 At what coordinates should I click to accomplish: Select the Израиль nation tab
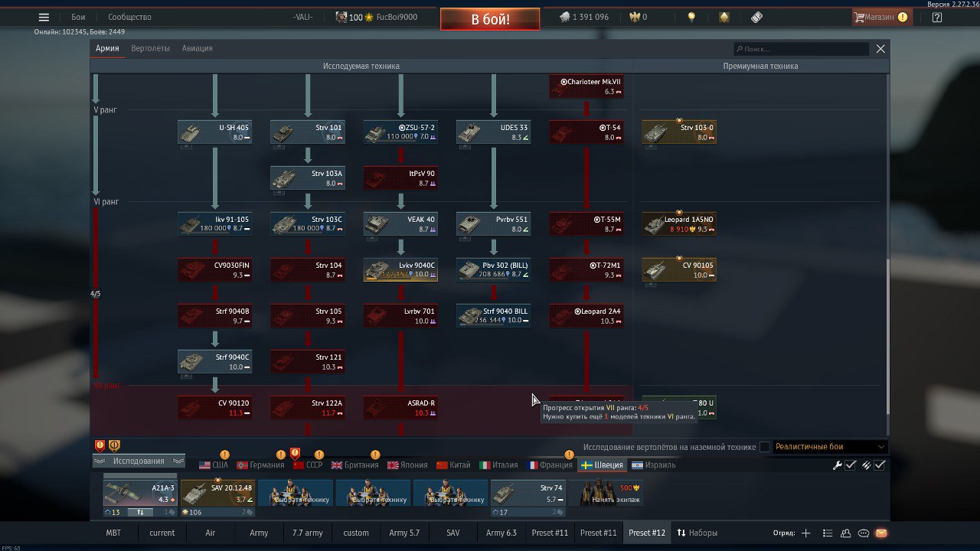pos(653,465)
